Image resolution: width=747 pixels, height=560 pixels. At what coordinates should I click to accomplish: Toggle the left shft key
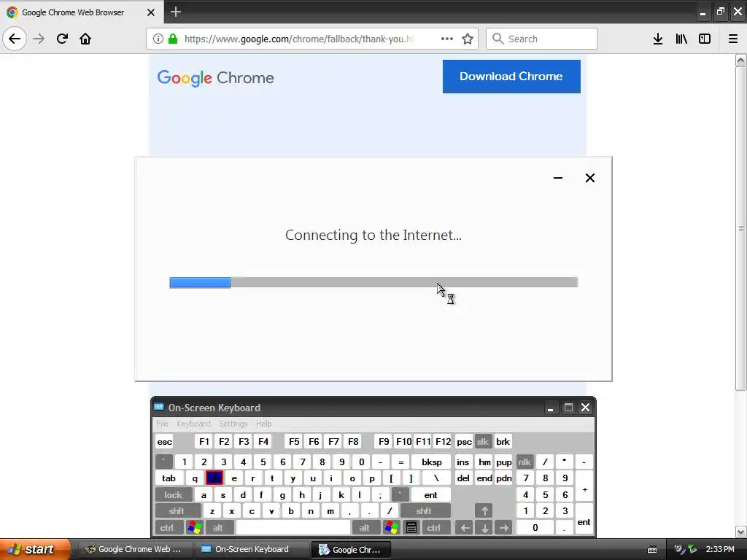177,511
